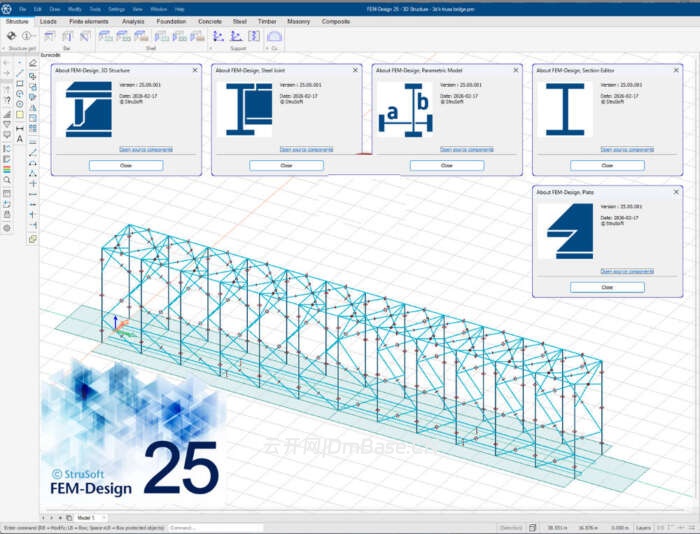The height and width of the screenshot is (534, 700).
Task: Open the File menu
Action: tap(22, 9)
